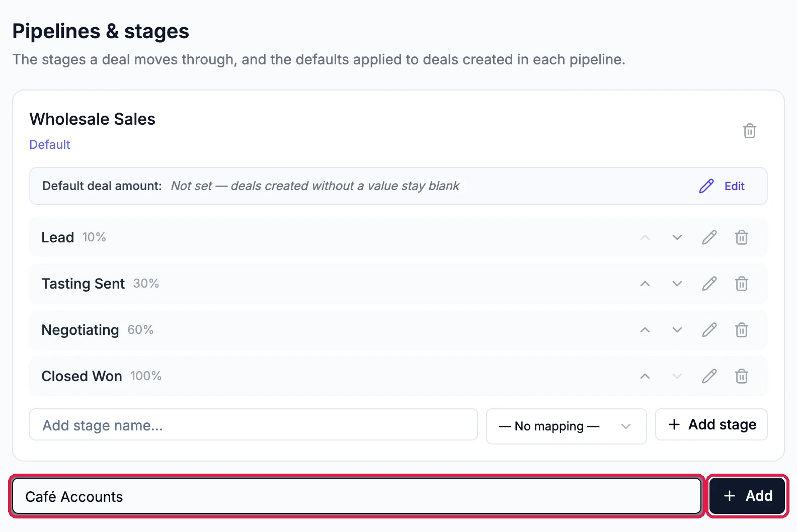Edit the Lead stage
The height and width of the screenshot is (532, 797).
coord(709,237)
